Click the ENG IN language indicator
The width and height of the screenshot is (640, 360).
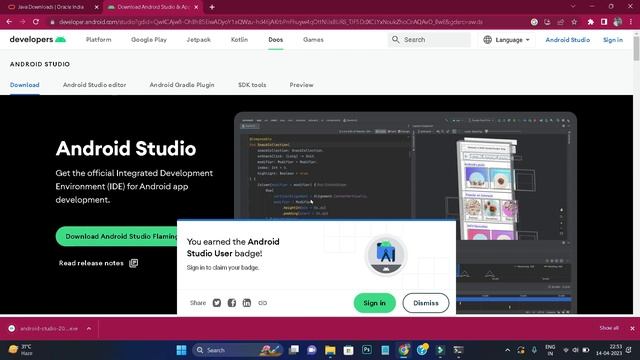pos(550,350)
